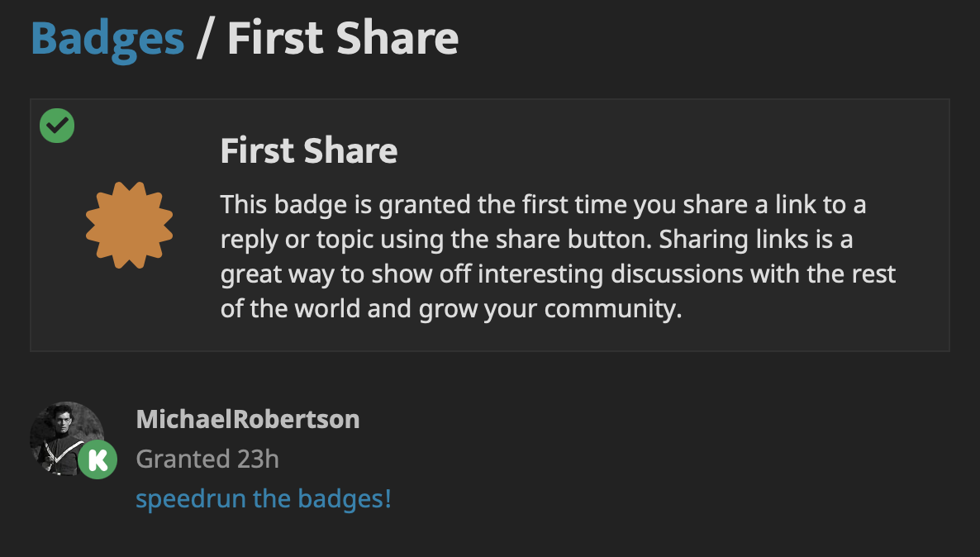Go back to the Badges page via breadcrumb
Screen dimensions: 980x557
pyautogui.click(x=107, y=38)
